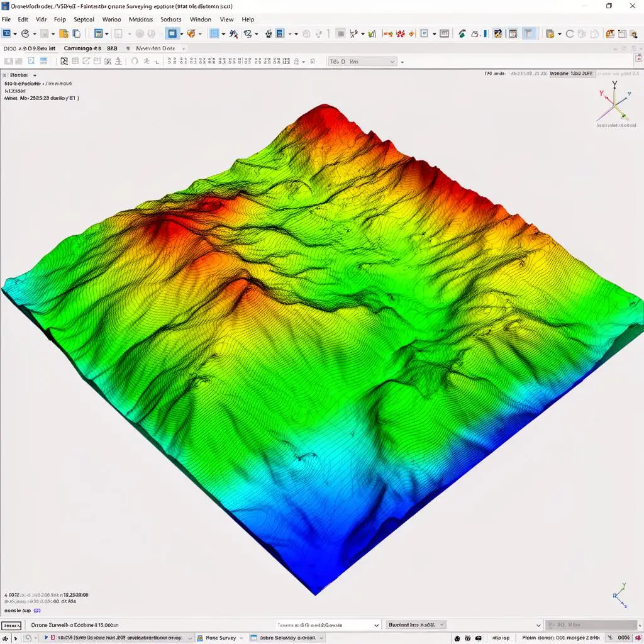Viewport: 644px width, 644px height.
Task: Select the measurement tool icon on the second toolbar
Action: point(147,61)
